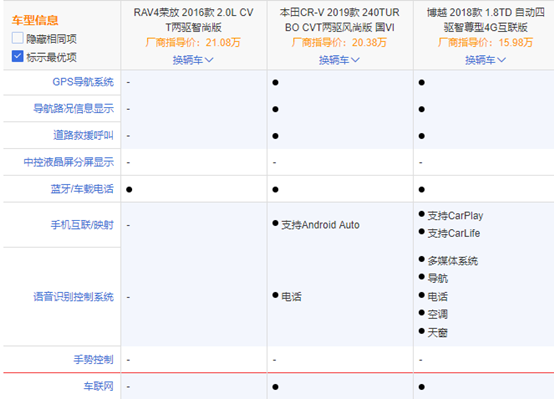
Task: Open the 道路救援呼叫 label link
Action: pyautogui.click(x=83, y=135)
